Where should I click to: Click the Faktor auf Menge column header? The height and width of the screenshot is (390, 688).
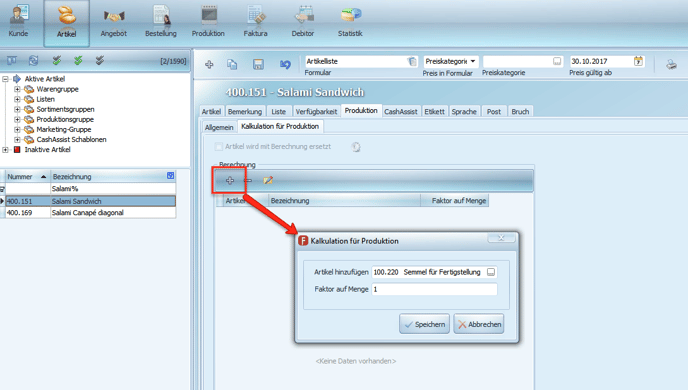(455, 200)
